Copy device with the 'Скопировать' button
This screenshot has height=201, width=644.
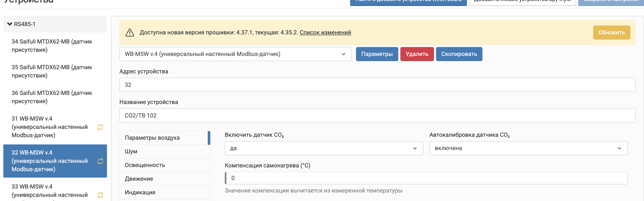pos(459,54)
